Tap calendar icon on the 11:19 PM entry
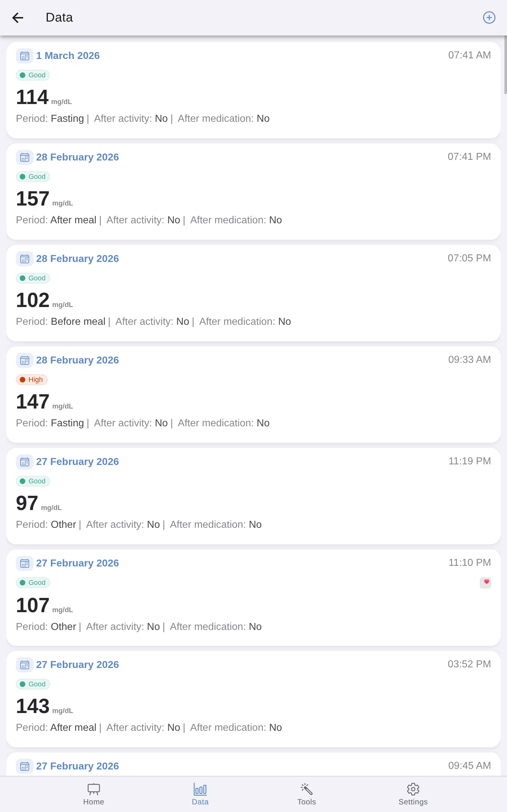Viewport: 507px width, 812px height. tap(24, 462)
